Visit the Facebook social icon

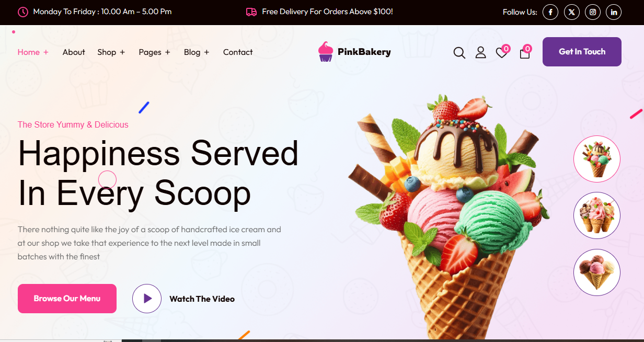[550, 12]
